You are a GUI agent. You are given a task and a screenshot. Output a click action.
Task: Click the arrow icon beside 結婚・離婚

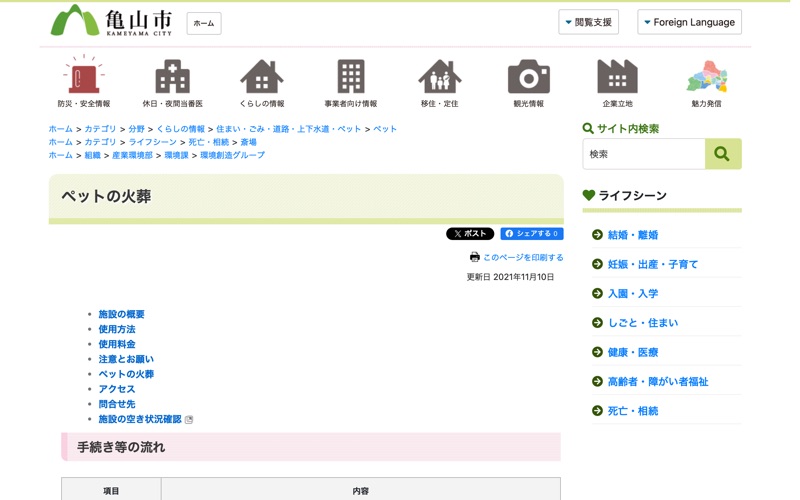point(597,235)
